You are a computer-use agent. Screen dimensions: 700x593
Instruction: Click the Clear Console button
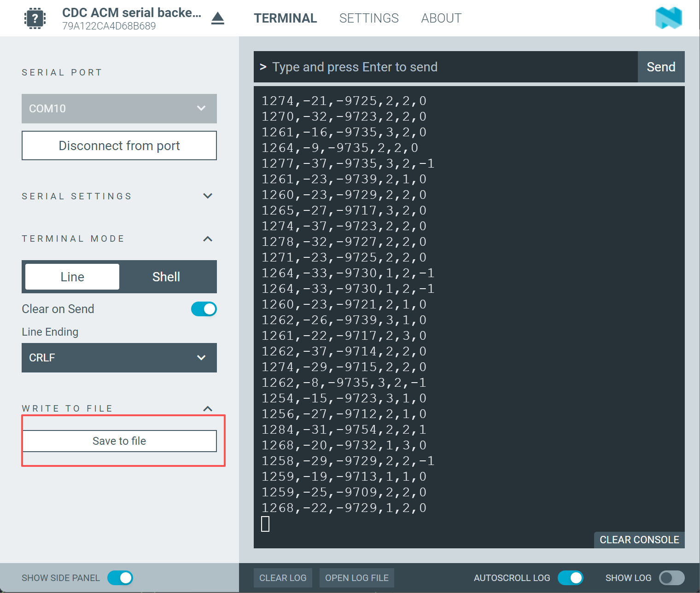[x=639, y=540]
